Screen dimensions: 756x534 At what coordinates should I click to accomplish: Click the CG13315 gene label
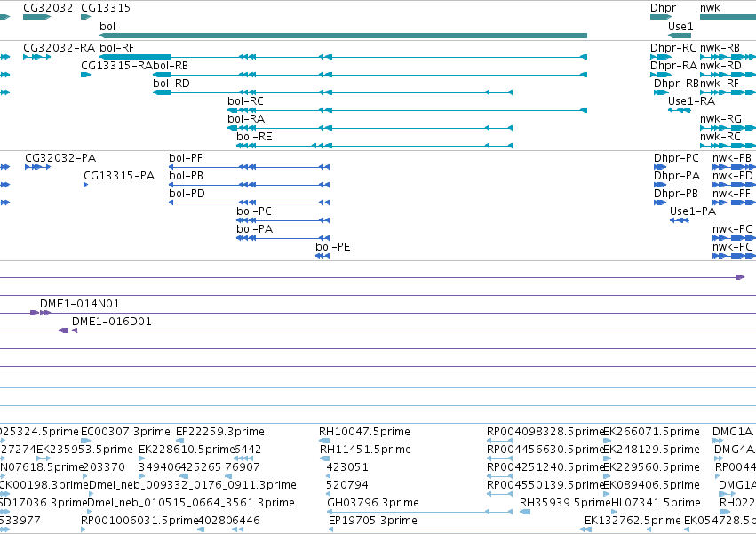point(106,8)
